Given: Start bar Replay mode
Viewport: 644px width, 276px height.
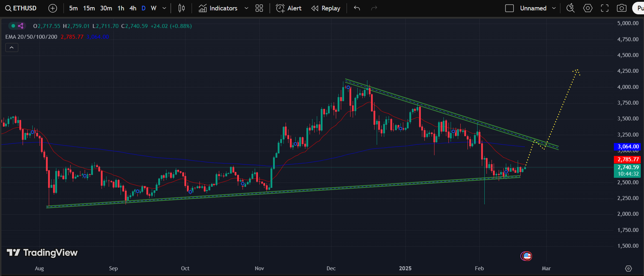Looking at the screenshot, I should pyautogui.click(x=326, y=8).
